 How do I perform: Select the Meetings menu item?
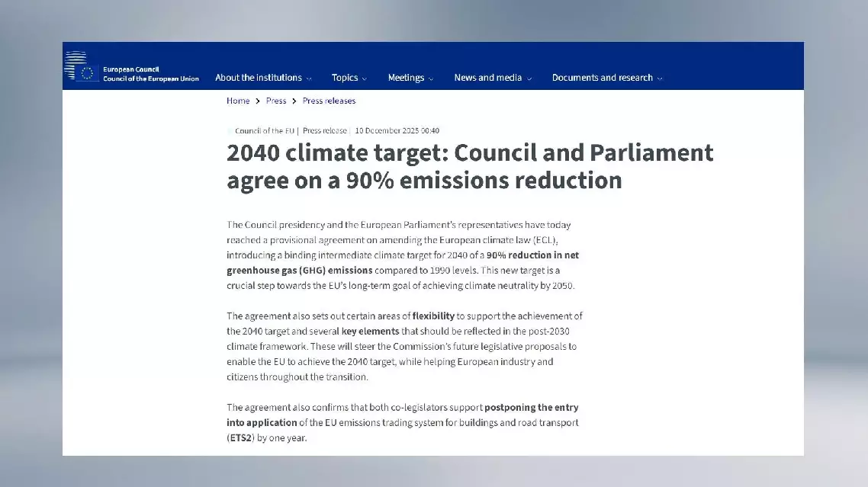coord(405,78)
